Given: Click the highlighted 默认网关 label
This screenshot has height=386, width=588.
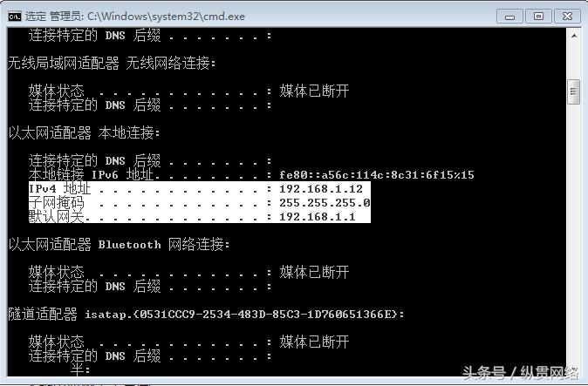Looking at the screenshot, I should point(57,217).
